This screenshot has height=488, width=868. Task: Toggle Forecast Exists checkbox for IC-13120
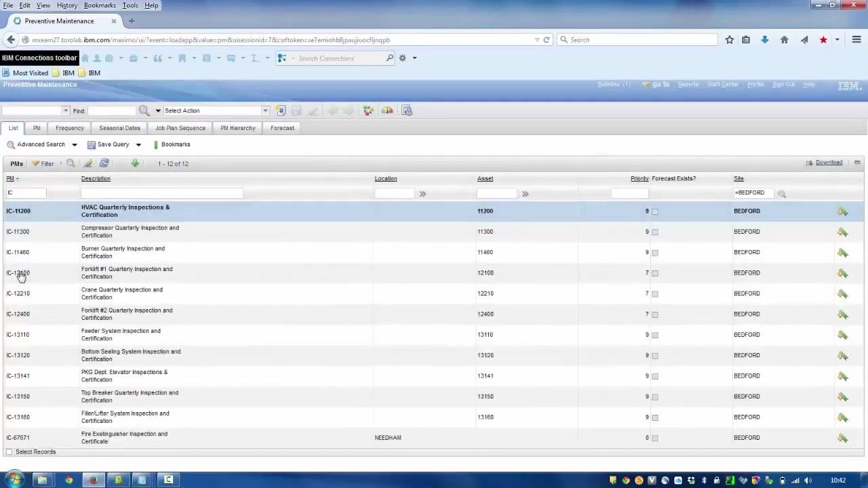[654, 355]
